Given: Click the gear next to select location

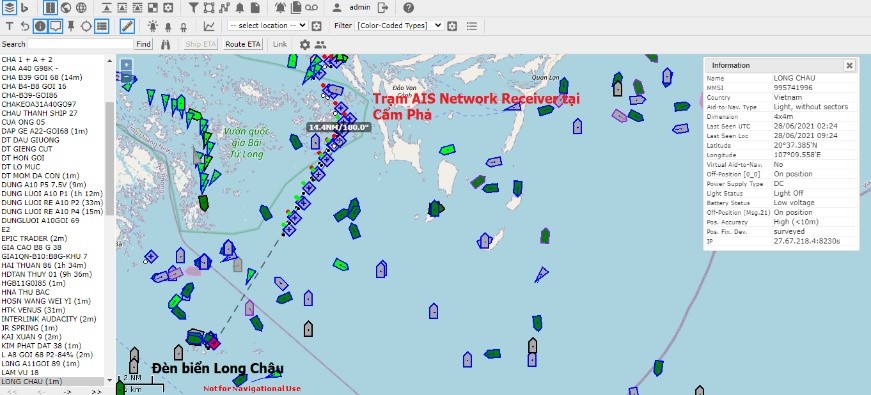Looking at the screenshot, I should pyautogui.click(x=317, y=26).
